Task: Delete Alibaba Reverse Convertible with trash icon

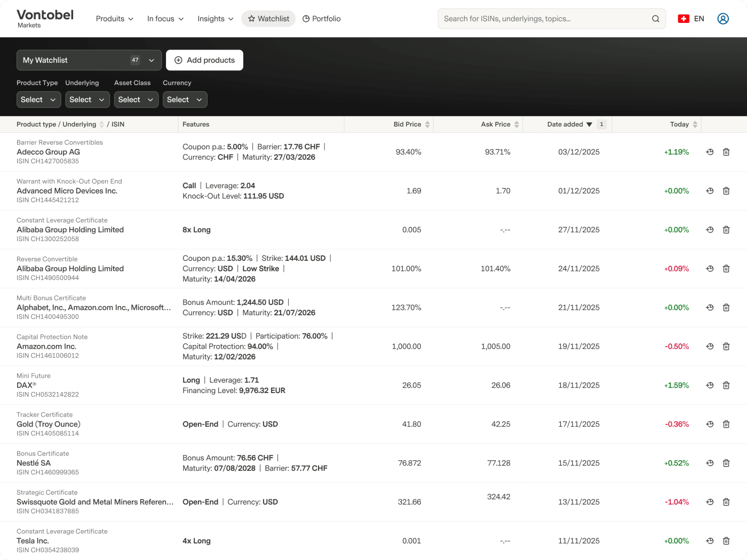Action: point(726,269)
